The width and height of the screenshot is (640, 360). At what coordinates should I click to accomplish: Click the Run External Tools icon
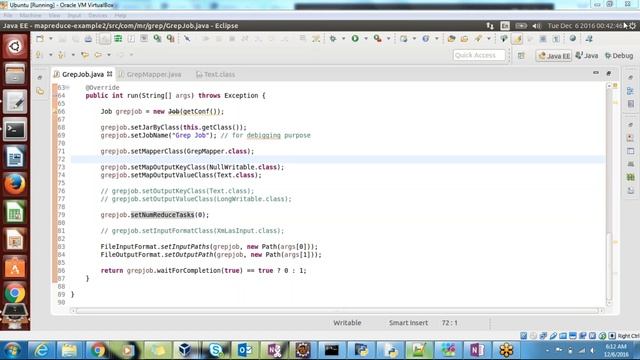click(378, 38)
